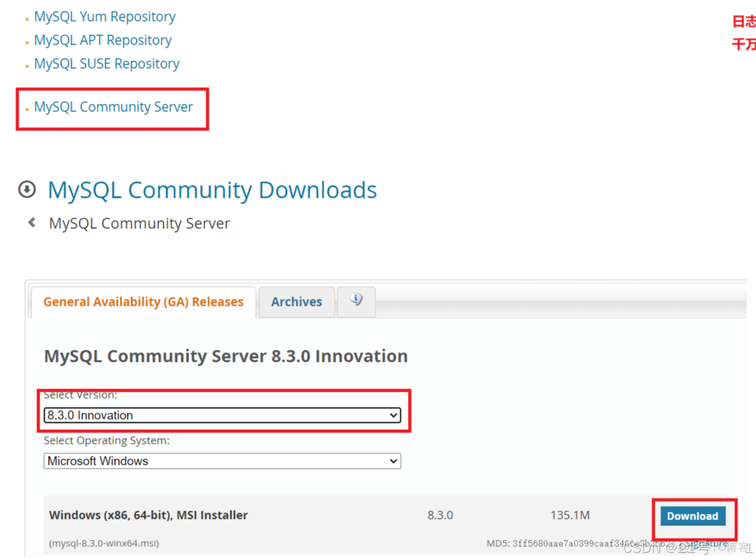Open the MySQL SUSE Repository link
This screenshot has height=560, width=756.
click(106, 64)
